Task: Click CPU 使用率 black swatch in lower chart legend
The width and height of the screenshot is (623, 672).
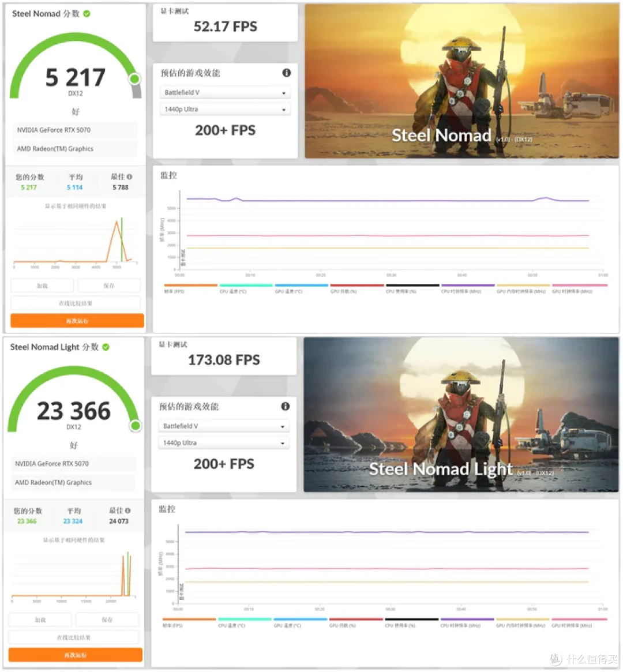Action: (x=412, y=620)
